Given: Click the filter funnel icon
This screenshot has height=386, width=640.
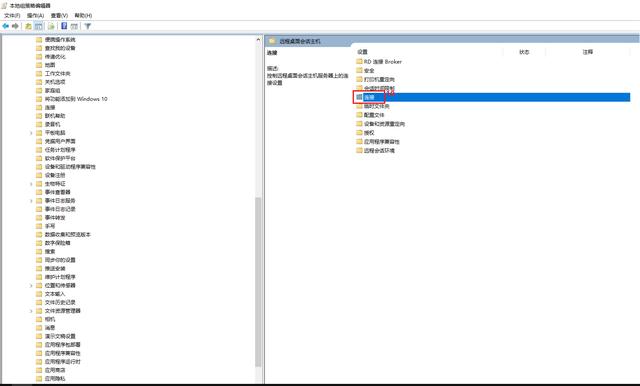Looking at the screenshot, I should pyautogui.click(x=88, y=26).
